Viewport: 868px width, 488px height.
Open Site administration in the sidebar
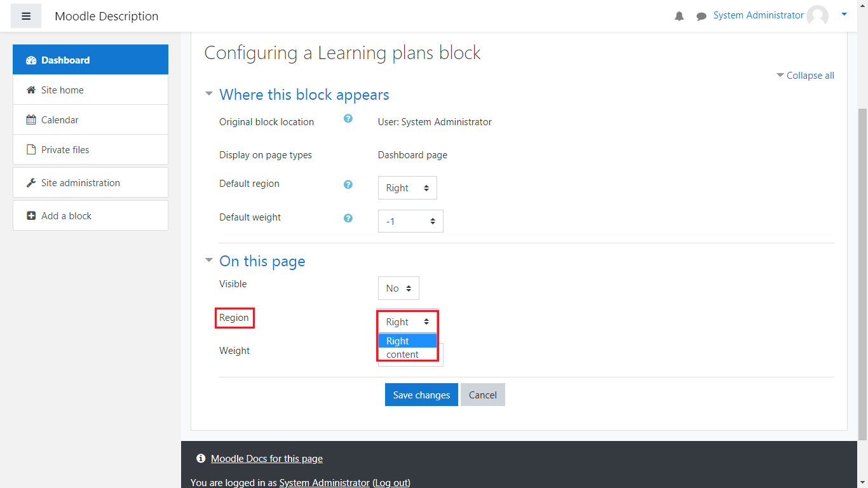[80, 183]
